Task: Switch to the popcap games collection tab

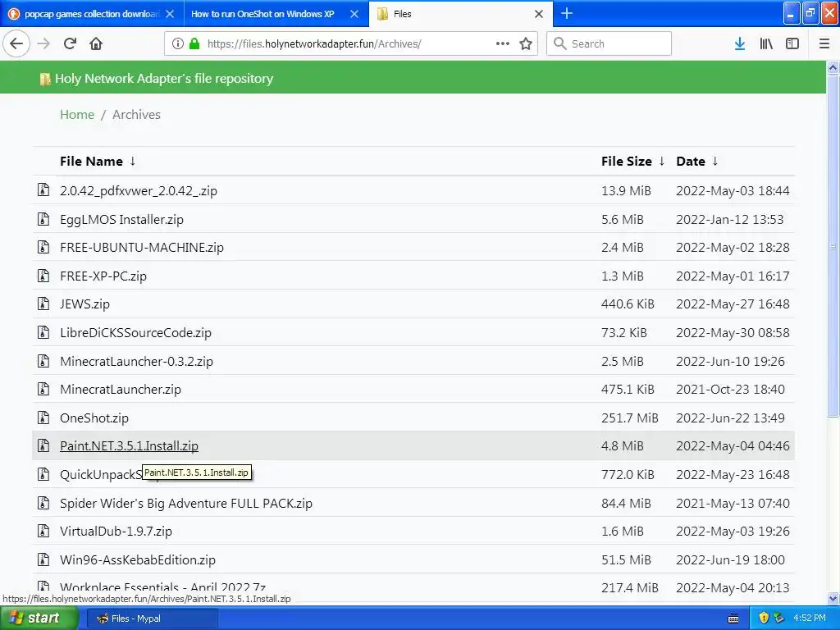Action: (91, 14)
